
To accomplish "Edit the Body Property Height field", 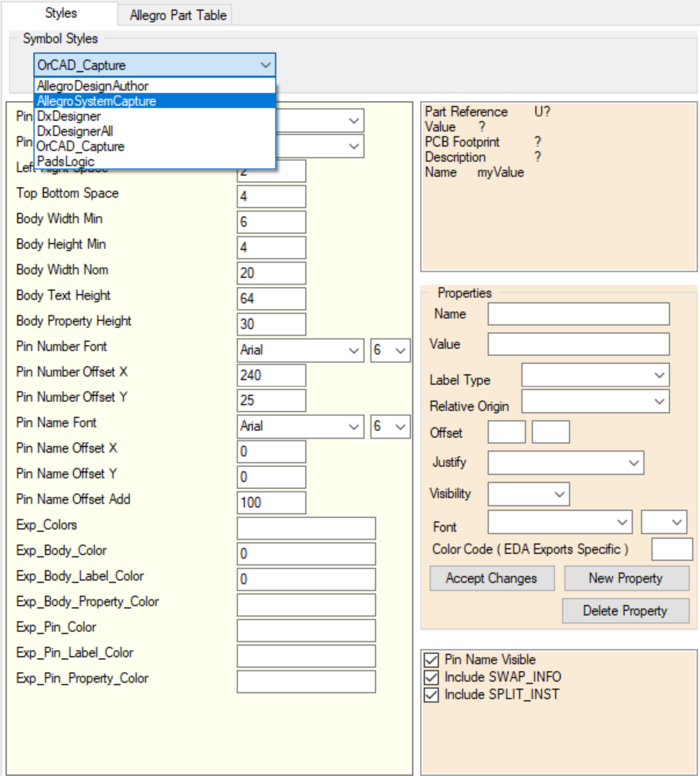I will tap(271, 324).
